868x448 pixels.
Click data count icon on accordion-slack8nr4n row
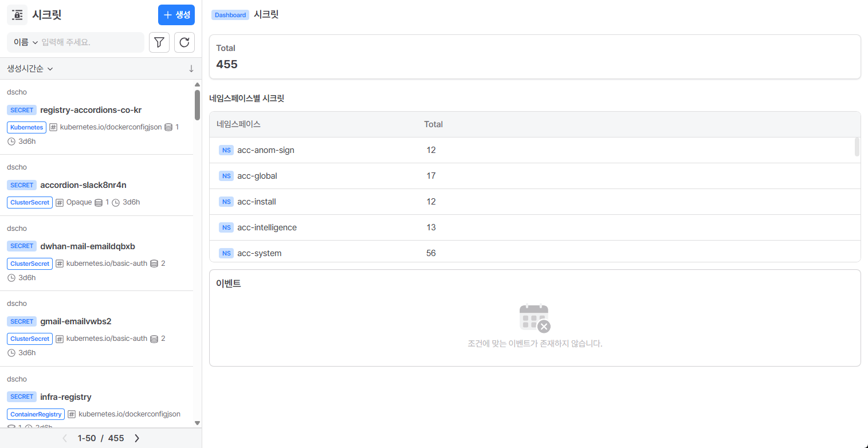click(99, 202)
